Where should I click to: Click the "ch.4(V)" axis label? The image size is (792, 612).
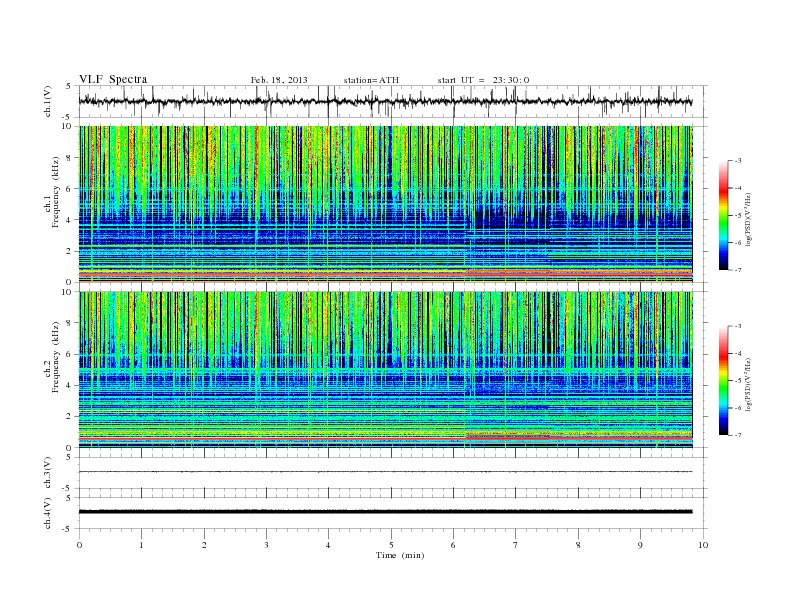pos(48,514)
